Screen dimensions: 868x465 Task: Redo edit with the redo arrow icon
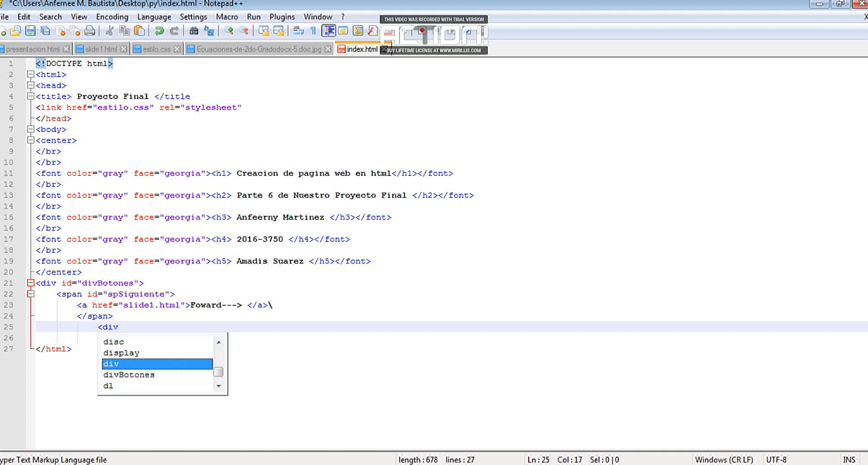coord(174,31)
